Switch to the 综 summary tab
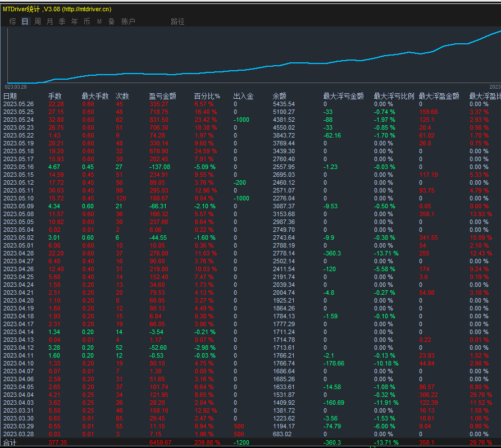 pyautogui.click(x=12, y=21)
